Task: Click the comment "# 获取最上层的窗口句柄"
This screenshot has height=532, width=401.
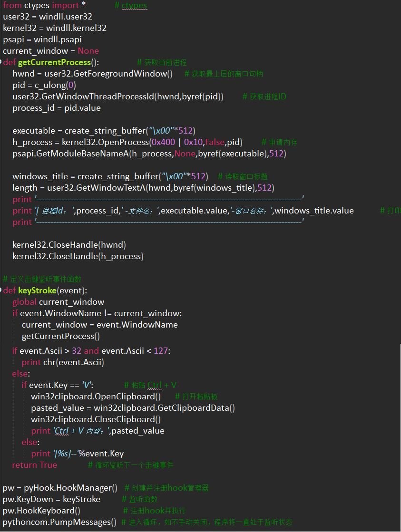Action: coord(224,74)
